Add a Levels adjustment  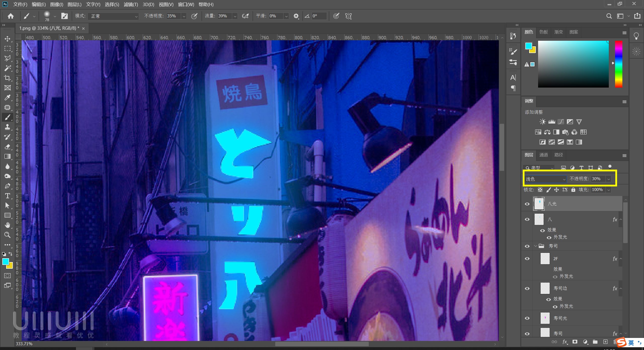552,122
